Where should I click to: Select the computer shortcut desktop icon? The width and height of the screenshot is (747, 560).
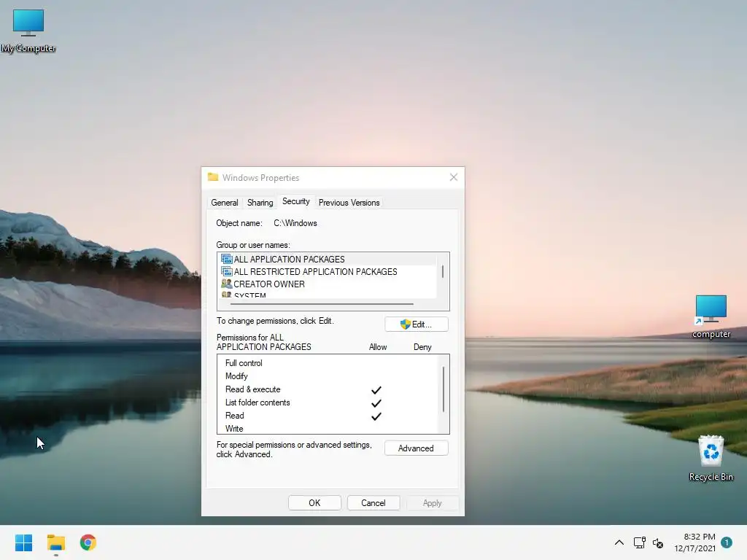point(711,316)
